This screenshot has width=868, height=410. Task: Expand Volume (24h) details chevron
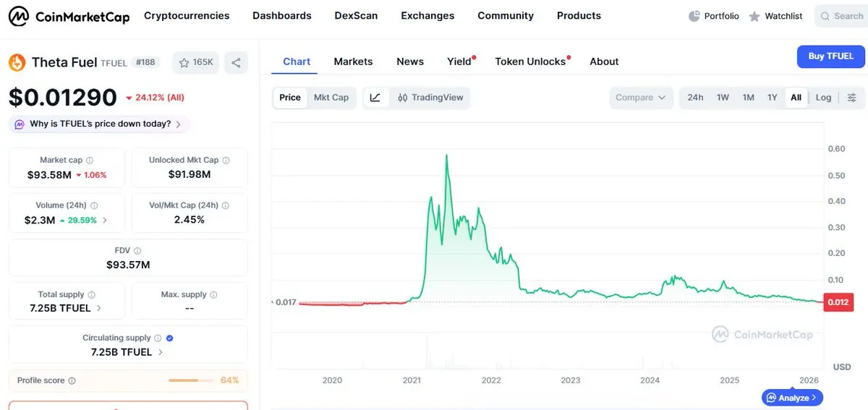tap(105, 221)
